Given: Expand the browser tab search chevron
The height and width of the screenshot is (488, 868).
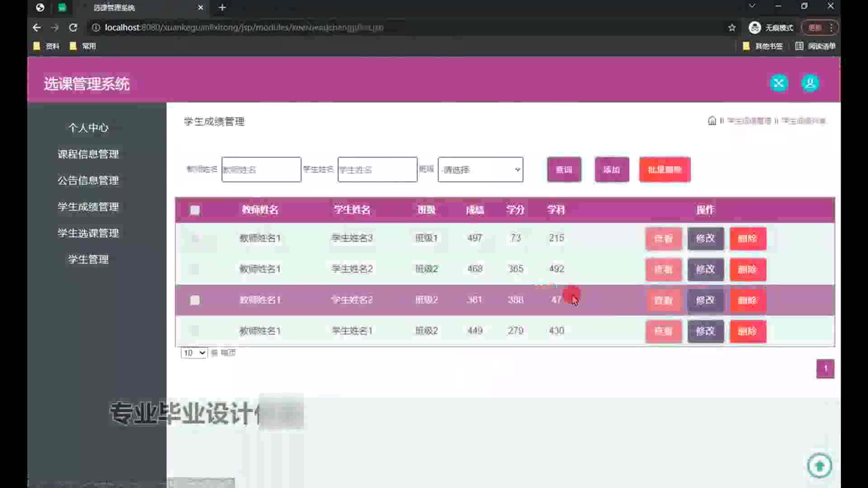Looking at the screenshot, I should (752, 6).
